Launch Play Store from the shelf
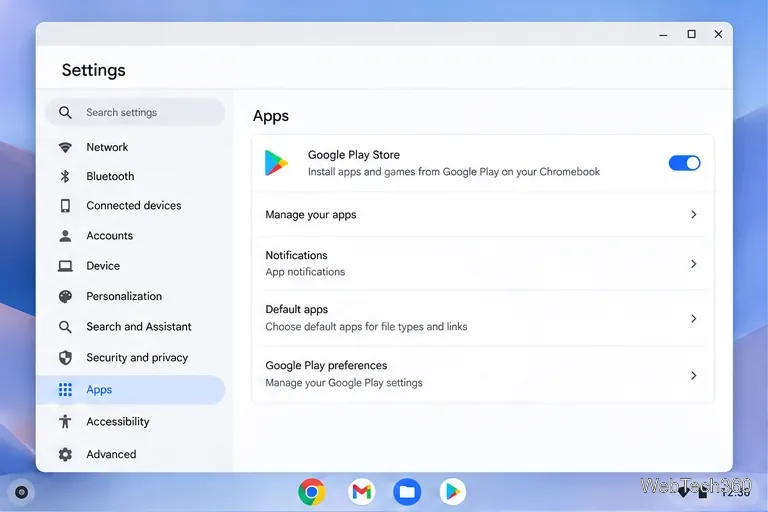Screen dimensions: 768x512 pyautogui.click(x=453, y=491)
